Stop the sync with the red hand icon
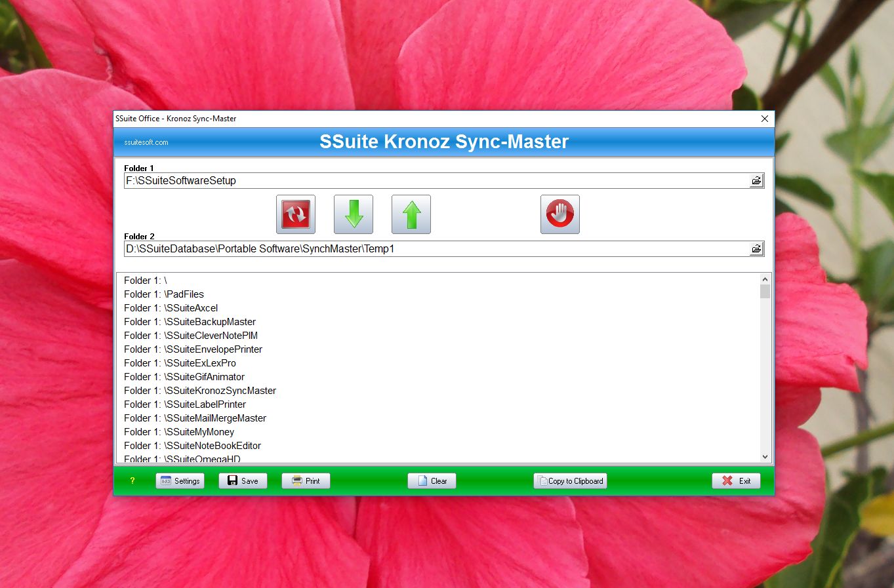 [559, 214]
